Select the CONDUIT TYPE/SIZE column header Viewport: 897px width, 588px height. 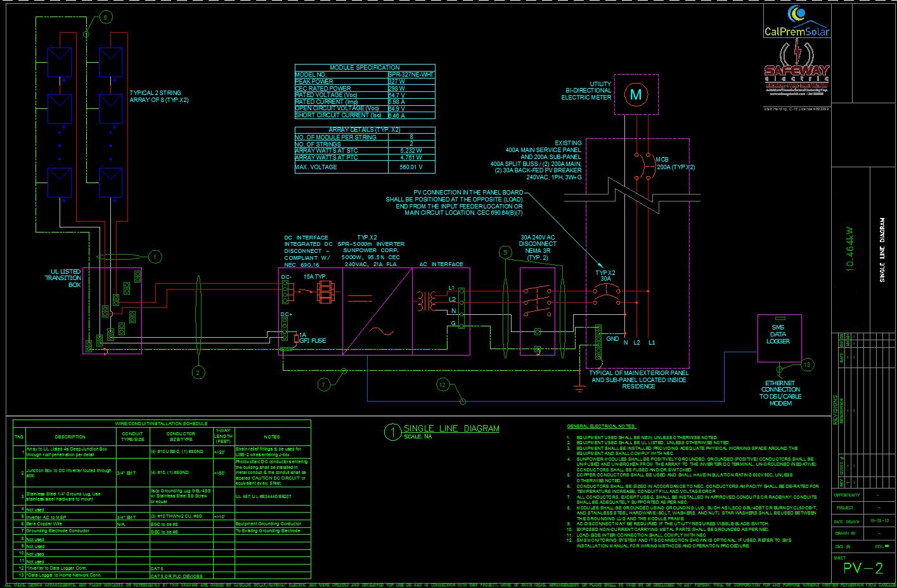[x=132, y=437]
